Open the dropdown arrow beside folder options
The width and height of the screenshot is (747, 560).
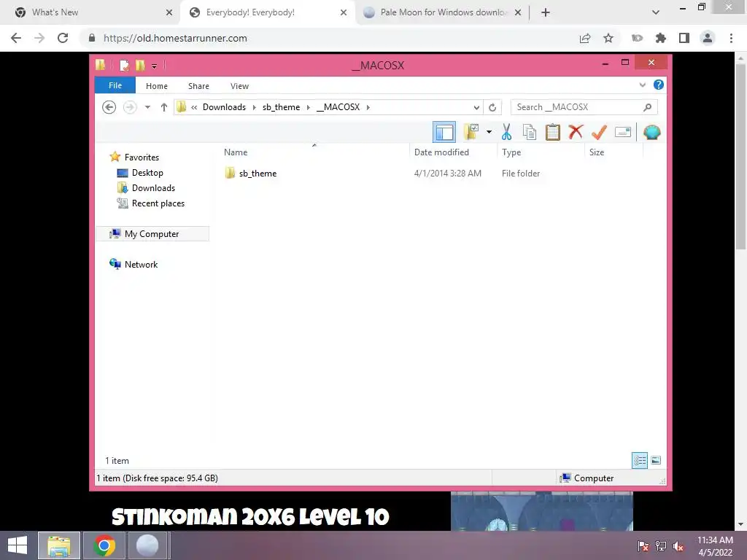(x=489, y=132)
